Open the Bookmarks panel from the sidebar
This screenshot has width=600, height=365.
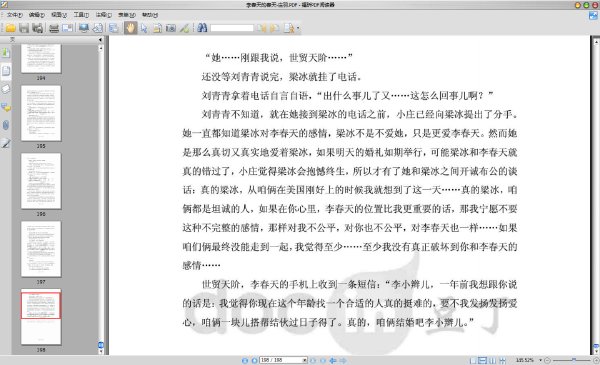(x=6, y=52)
